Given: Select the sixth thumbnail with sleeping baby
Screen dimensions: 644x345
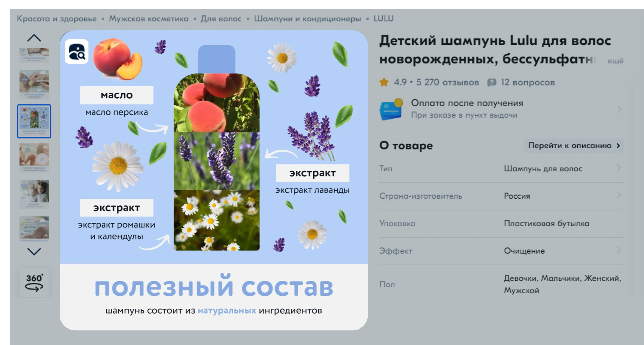Looking at the screenshot, I should (x=34, y=229).
